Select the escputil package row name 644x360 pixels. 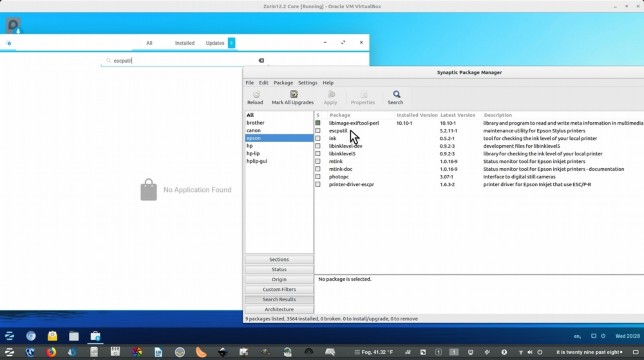coord(338,131)
